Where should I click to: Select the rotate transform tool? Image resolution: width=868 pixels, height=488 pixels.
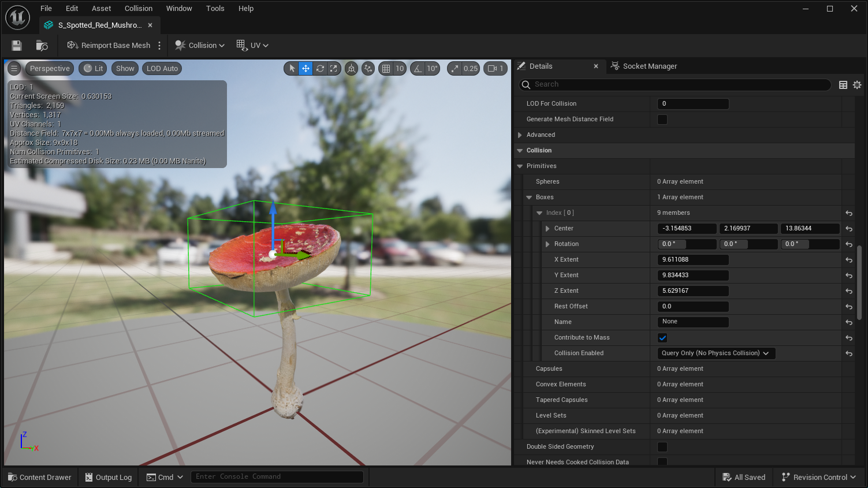click(320, 68)
